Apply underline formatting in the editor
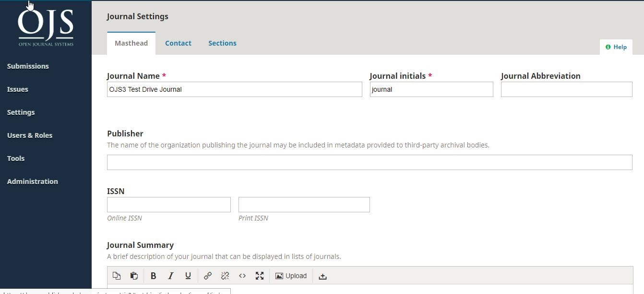 point(188,276)
